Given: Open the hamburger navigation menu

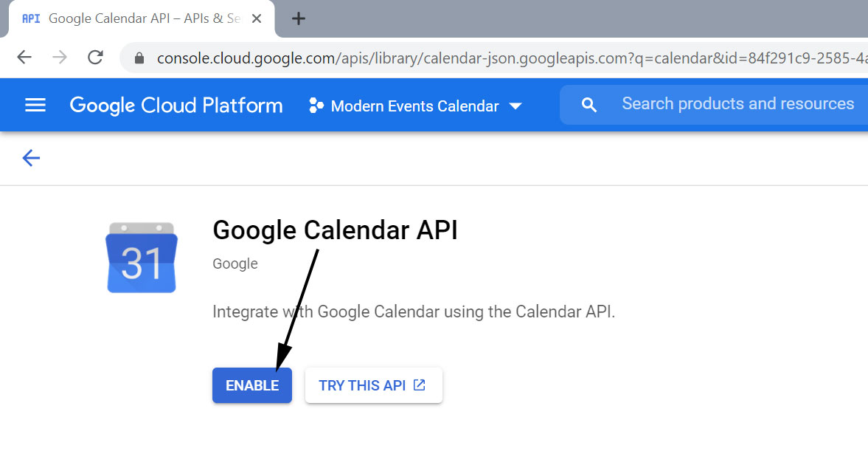Looking at the screenshot, I should pos(35,106).
